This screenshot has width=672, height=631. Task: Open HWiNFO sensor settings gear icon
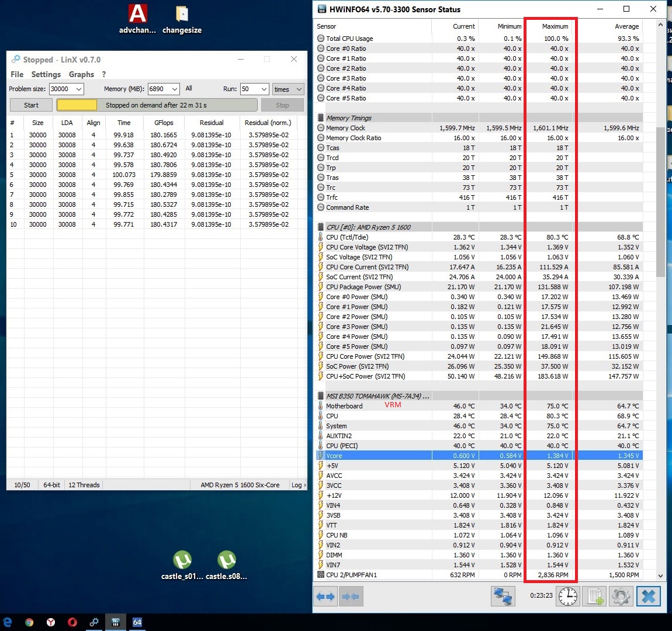(x=621, y=597)
